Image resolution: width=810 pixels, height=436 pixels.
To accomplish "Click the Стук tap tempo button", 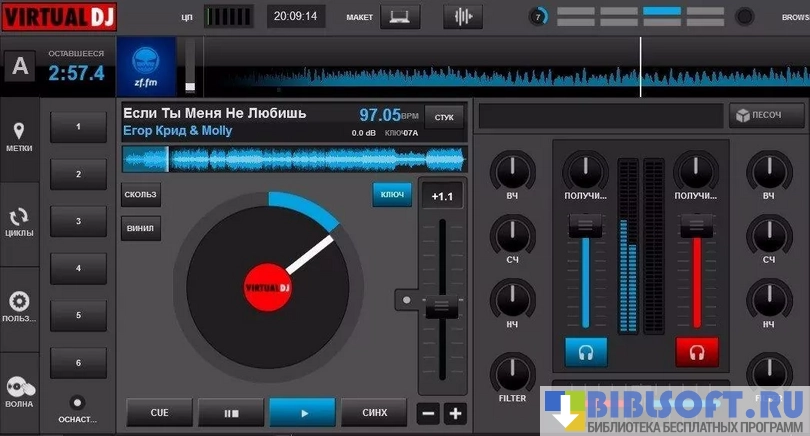I will (444, 117).
